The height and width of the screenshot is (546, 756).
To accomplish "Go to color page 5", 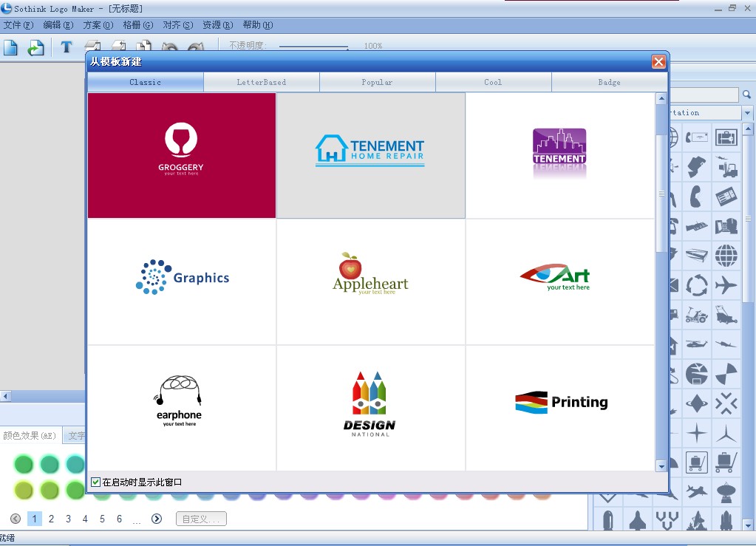I will 102,519.
